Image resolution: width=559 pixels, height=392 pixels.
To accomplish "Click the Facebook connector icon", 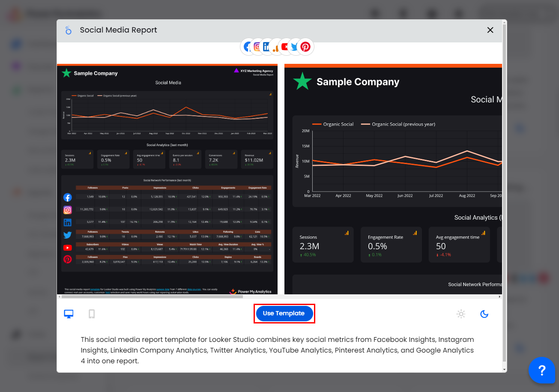I will [247, 47].
